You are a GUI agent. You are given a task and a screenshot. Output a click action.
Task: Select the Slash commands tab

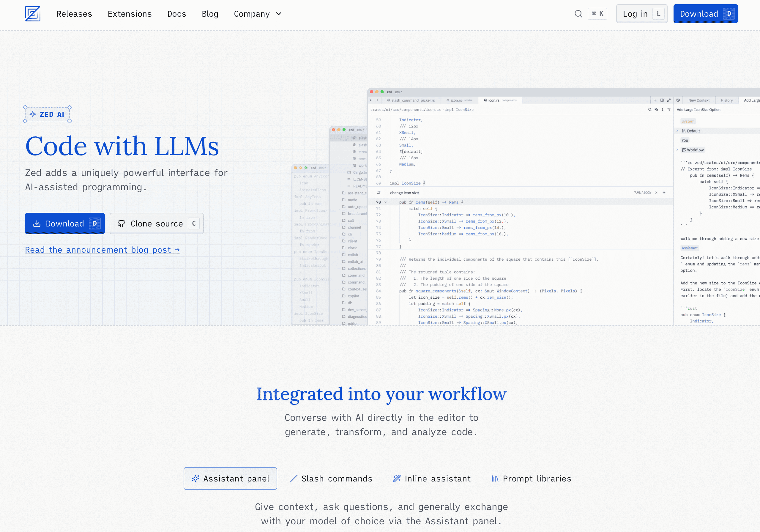point(331,478)
